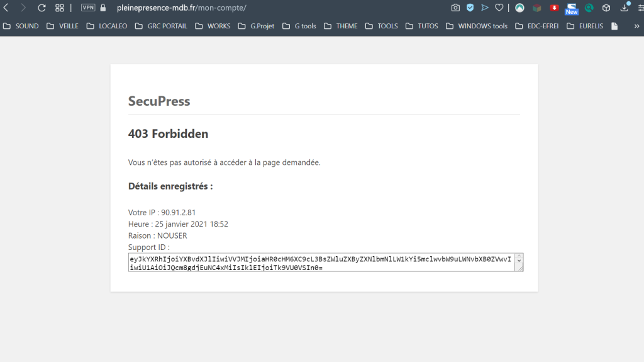Open the GRC PORTAIL bookmarks folder
Screen dimensions: 644x362
[x=161, y=26]
